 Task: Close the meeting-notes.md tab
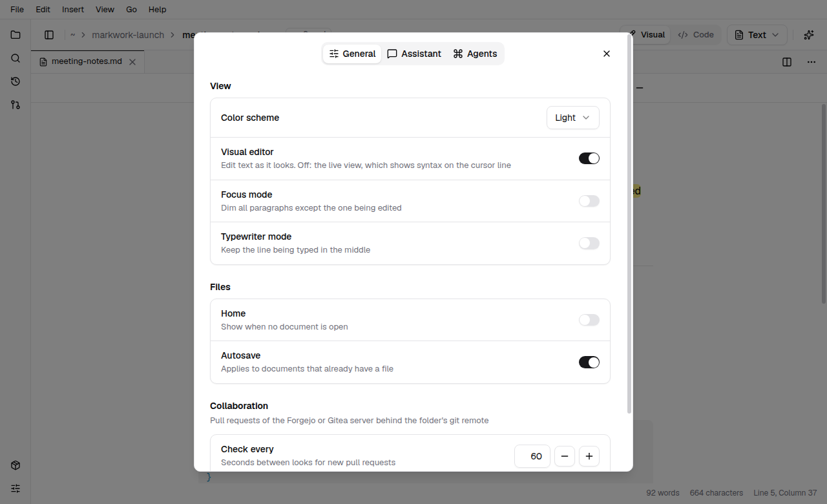(132, 62)
